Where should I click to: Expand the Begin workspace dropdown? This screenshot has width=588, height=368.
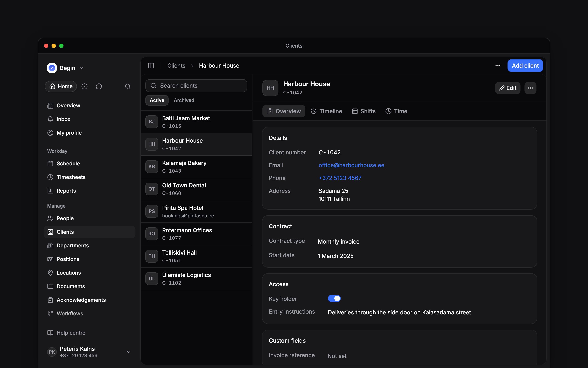66,68
